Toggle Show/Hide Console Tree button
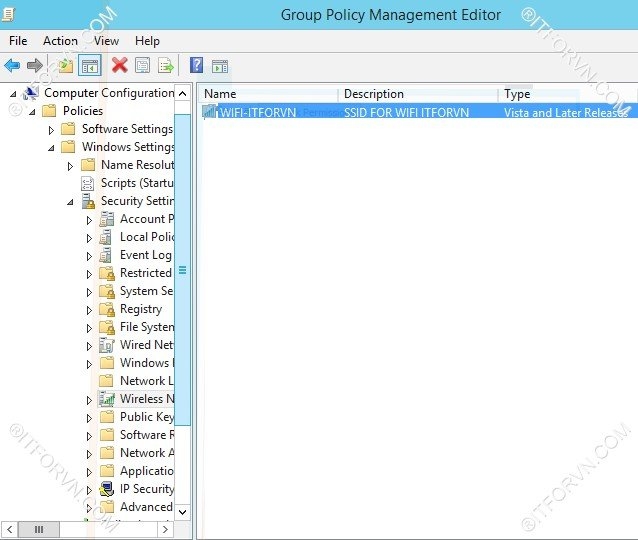 90,66
